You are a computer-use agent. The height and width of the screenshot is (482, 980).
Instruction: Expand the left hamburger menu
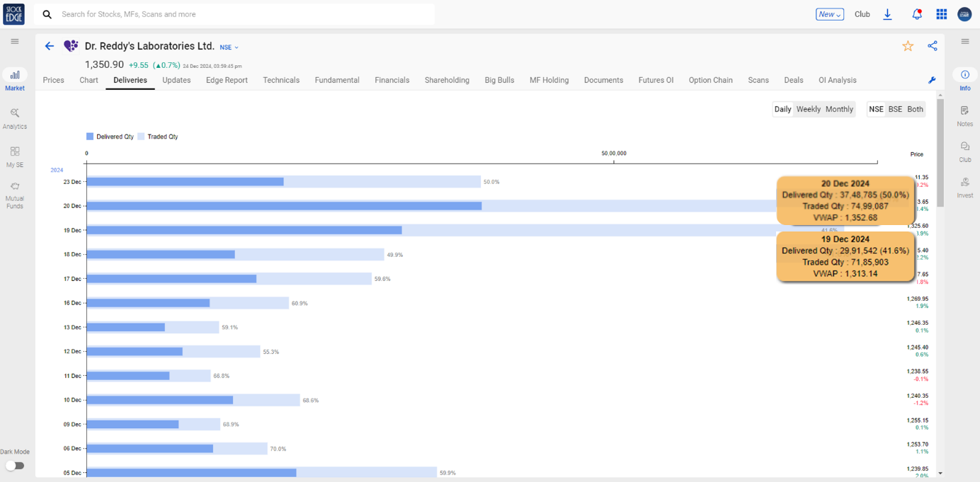point(15,42)
